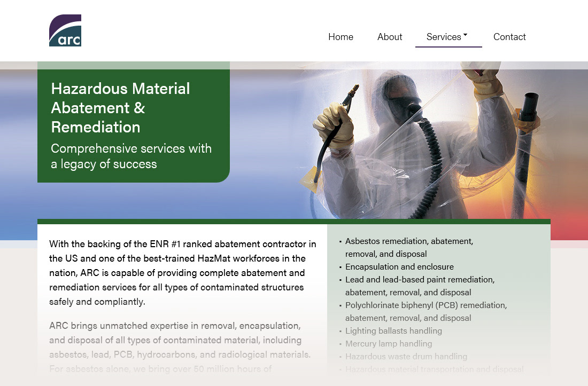Image resolution: width=588 pixels, height=386 pixels.
Task: Navigate to the Contact page
Action: tap(509, 37)
